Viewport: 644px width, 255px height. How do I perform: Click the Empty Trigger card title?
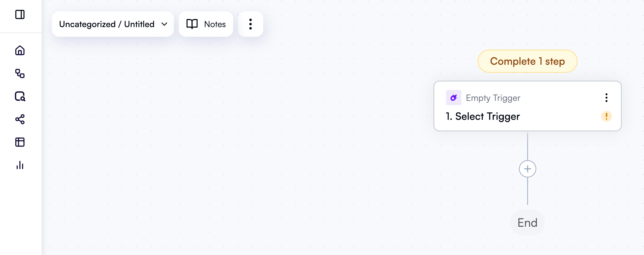[x=493, y=98]
